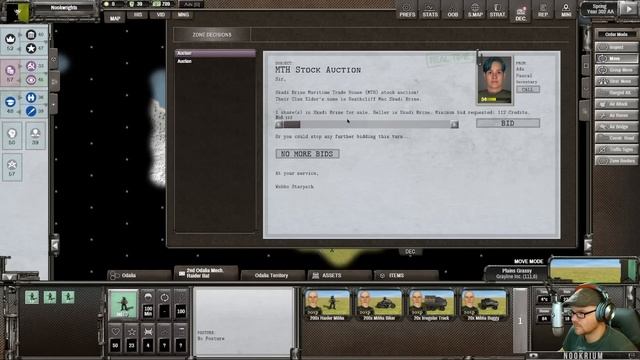Viewport: 640px width, 360px height.
Task: Click the person bust card in left panel
Action: point(36,136)
